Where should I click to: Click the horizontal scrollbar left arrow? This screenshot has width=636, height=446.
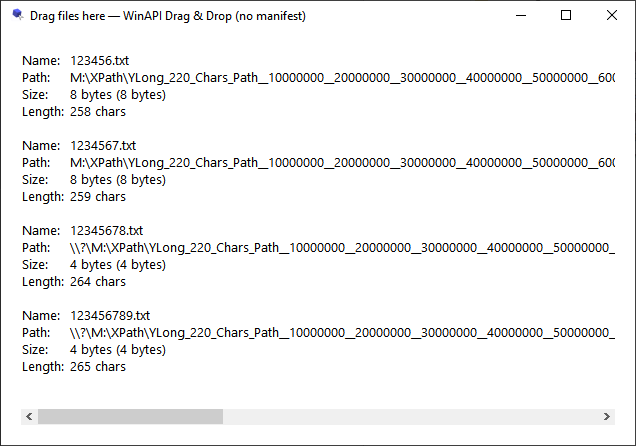29,416
